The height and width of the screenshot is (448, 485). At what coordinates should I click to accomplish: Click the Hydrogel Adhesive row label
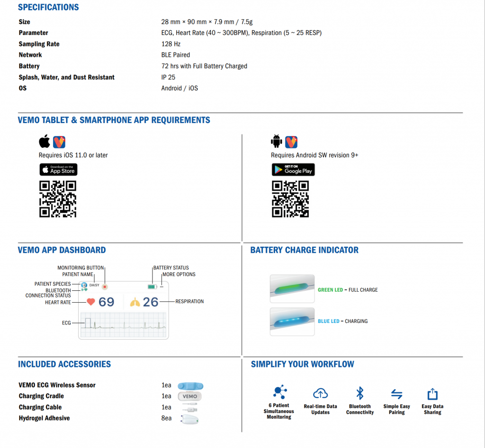(44, 418)
